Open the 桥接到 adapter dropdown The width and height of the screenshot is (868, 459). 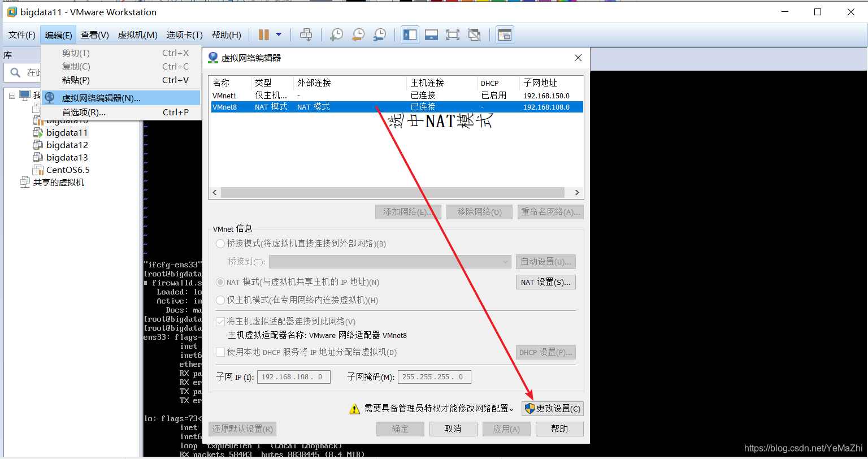click(390, 262)
